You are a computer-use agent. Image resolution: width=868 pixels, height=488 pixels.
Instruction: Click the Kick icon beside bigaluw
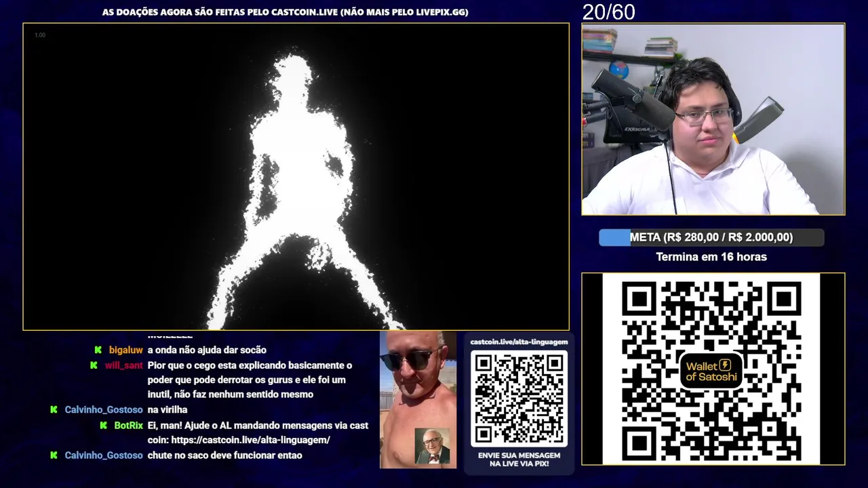[98, 350]
